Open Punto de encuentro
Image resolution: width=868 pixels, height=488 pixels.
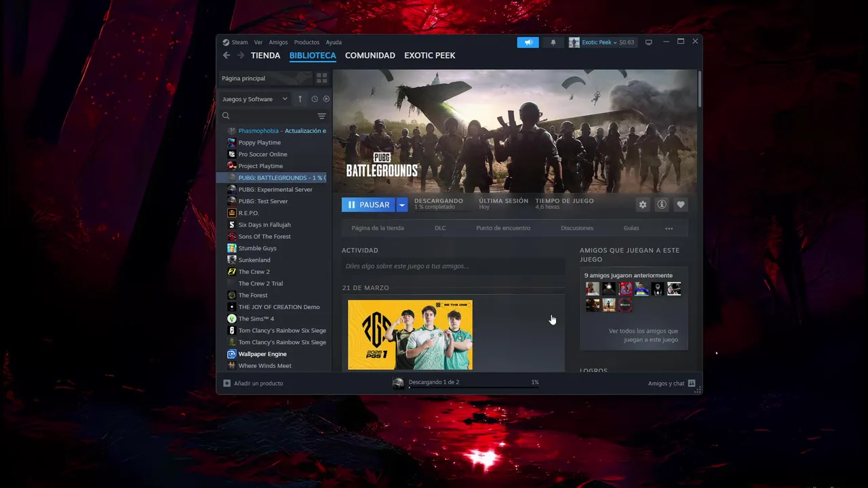pyautogui.click(x=503, y=228)
